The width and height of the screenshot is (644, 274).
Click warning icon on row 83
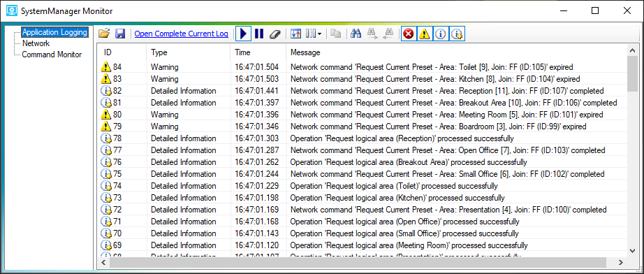point(106,78)
